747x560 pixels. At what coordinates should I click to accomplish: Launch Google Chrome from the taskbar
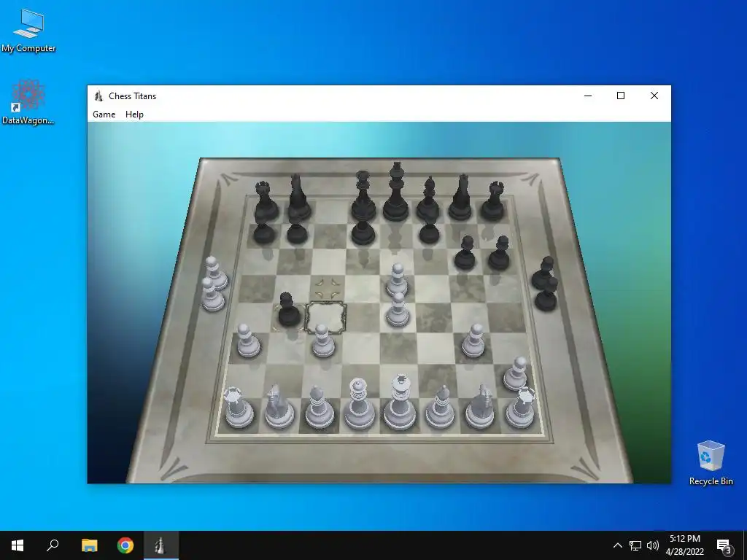125,545
